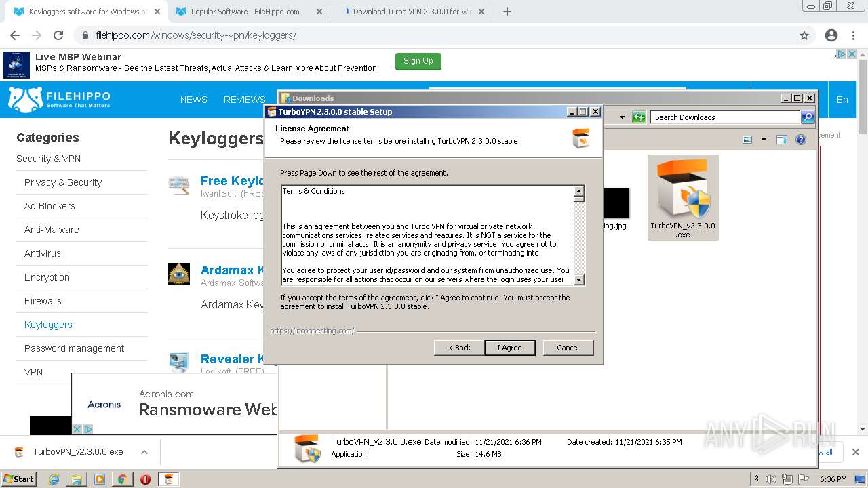
Task: Click the Ardamax Keylogger eye icon
Action: point(179,274)
